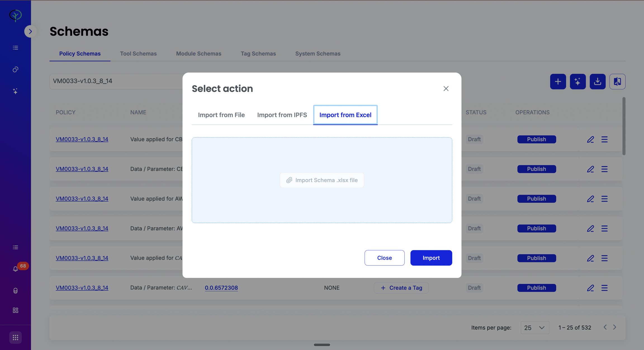Open the hamburger menu in last row
This screenshot has height=350, width=644.
click(x=605, y=288)
